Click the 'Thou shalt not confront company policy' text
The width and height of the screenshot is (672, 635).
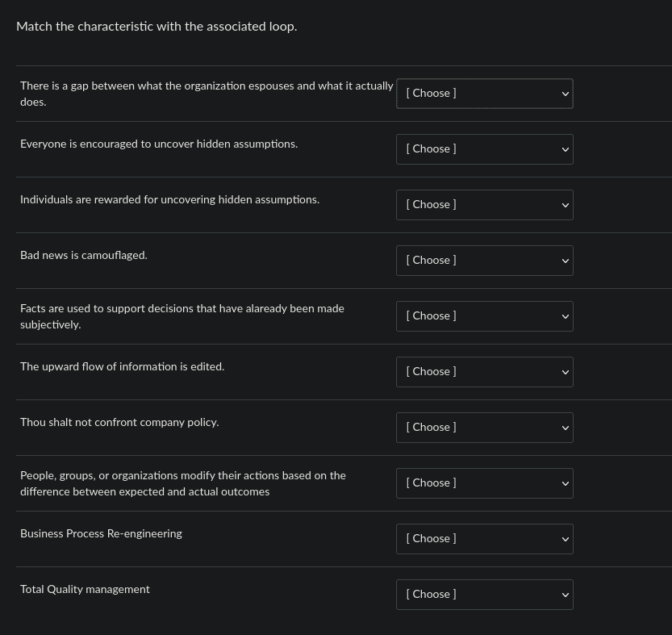click(119, 423)
